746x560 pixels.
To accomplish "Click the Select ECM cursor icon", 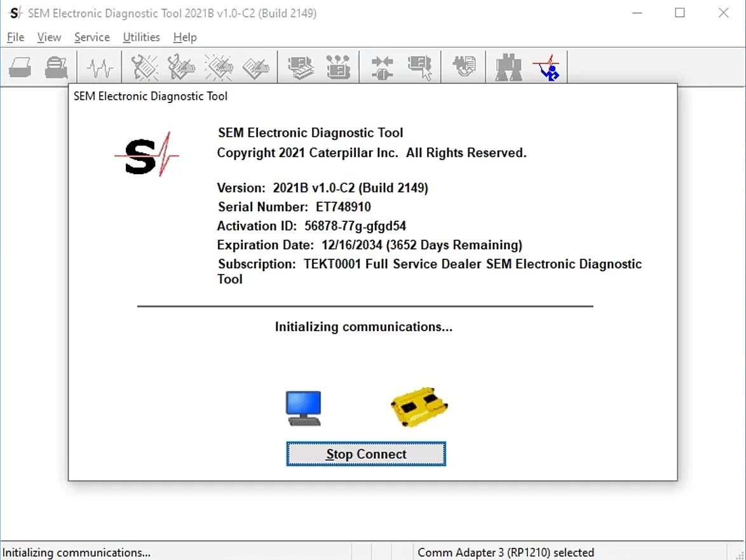I will point(419,67).
